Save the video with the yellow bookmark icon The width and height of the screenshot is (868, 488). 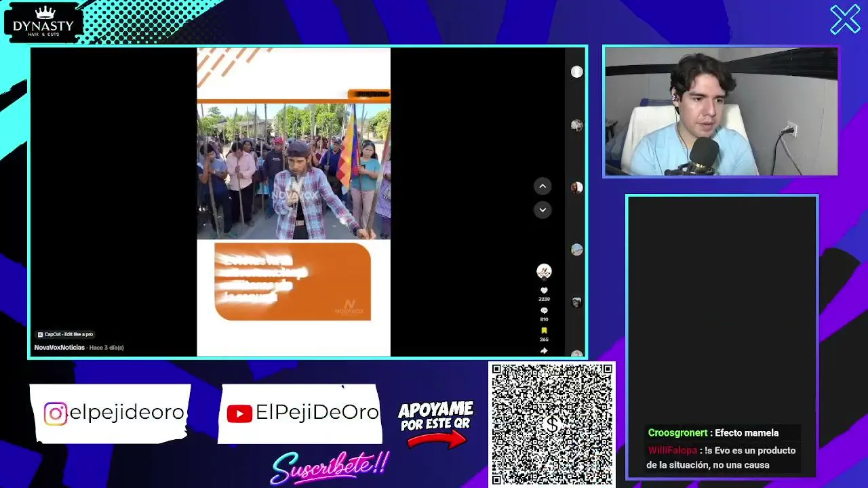pyautogui.click(x=544, y=331)
